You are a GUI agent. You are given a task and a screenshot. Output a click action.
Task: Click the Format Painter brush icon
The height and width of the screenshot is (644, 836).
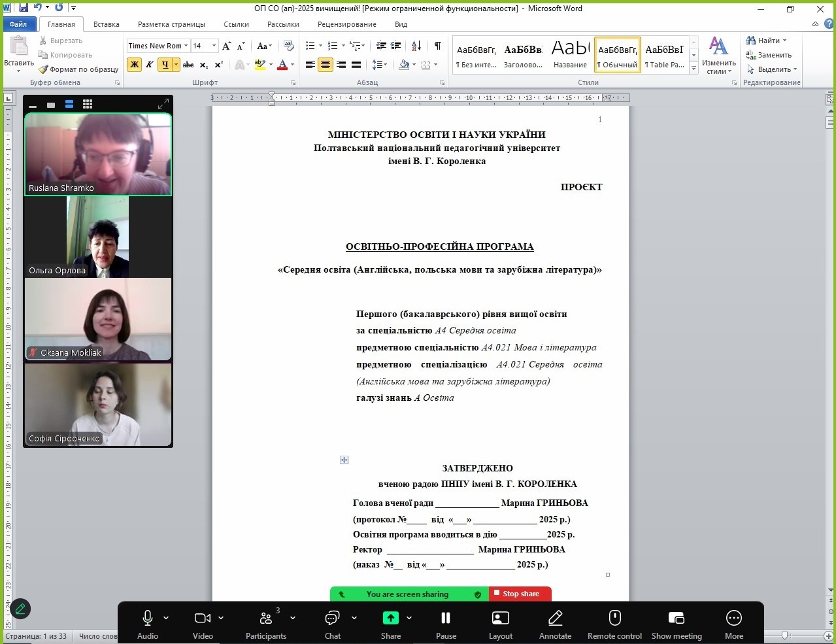click(44, 69)
